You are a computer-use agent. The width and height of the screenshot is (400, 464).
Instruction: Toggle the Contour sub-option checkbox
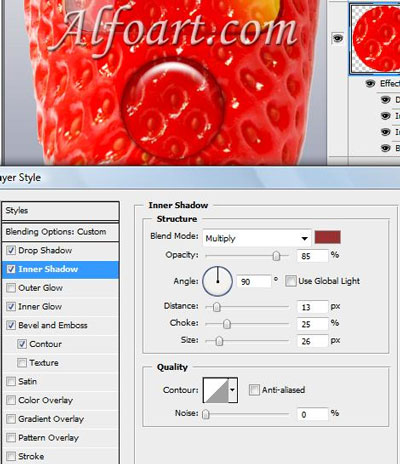22,344
